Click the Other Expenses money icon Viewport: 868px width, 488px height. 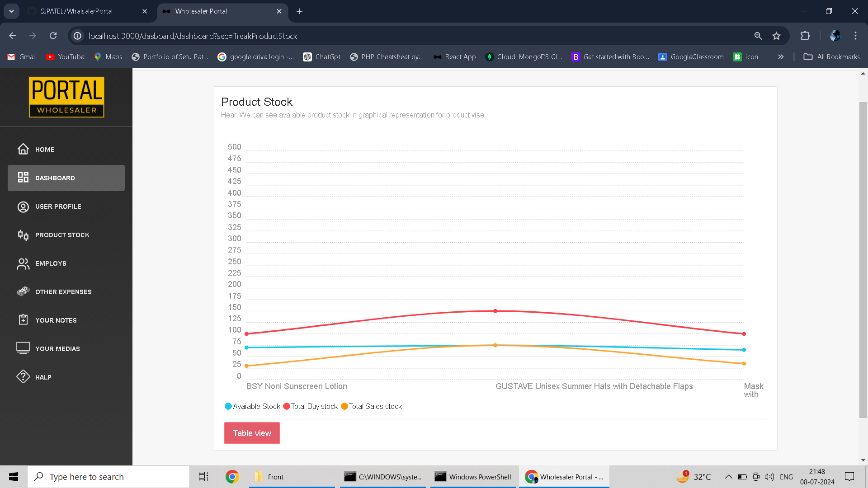tap(23, 291)
